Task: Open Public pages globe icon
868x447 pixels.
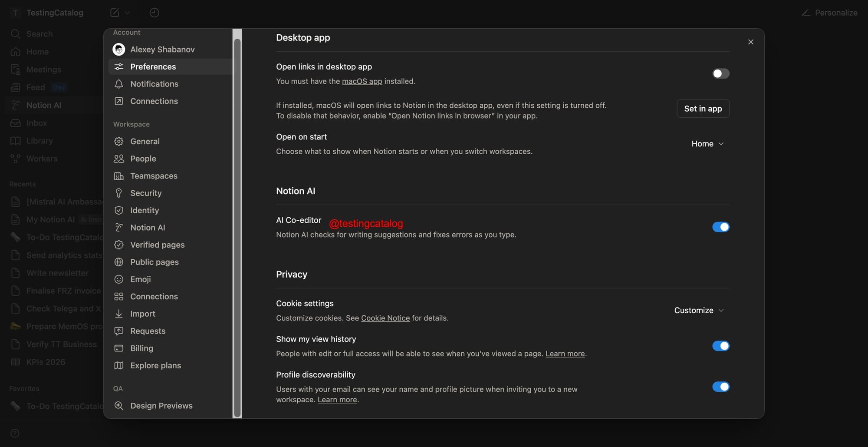Action: pyautogui.click(x=118, y=262)
